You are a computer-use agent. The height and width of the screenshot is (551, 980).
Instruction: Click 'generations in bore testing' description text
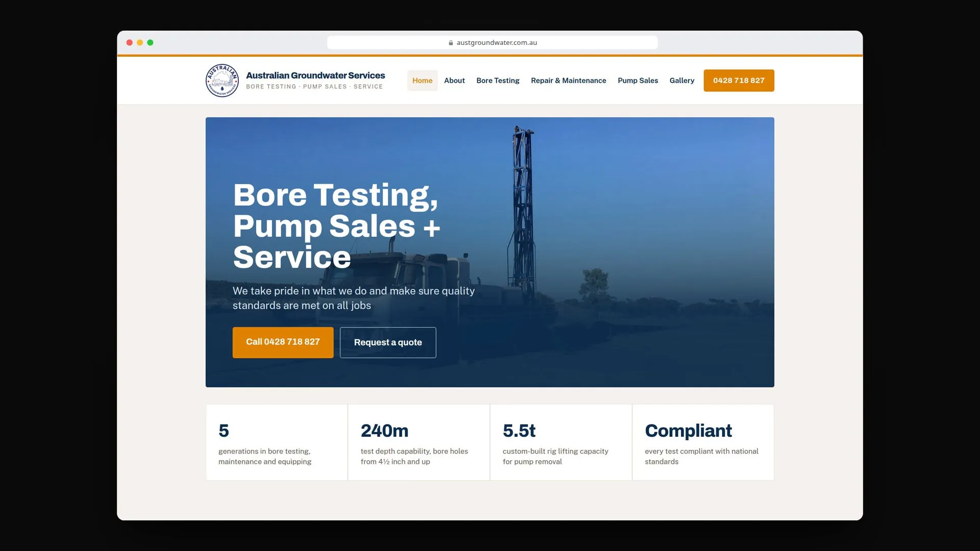point(264,457)
